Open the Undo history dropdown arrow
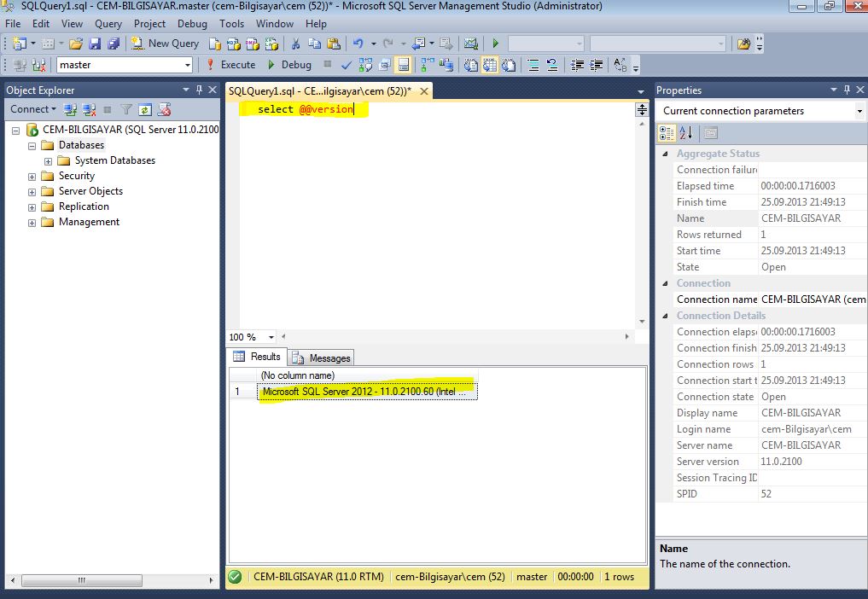The width and height of the screenshot is (868, 599). tap(374, 44)
